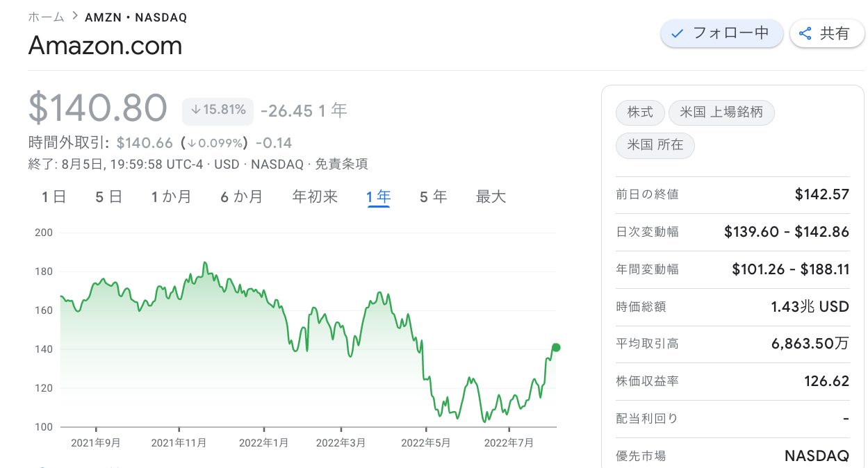Click the 株式 category chip
Screen dimensions: 868x468
click(639, 112)
